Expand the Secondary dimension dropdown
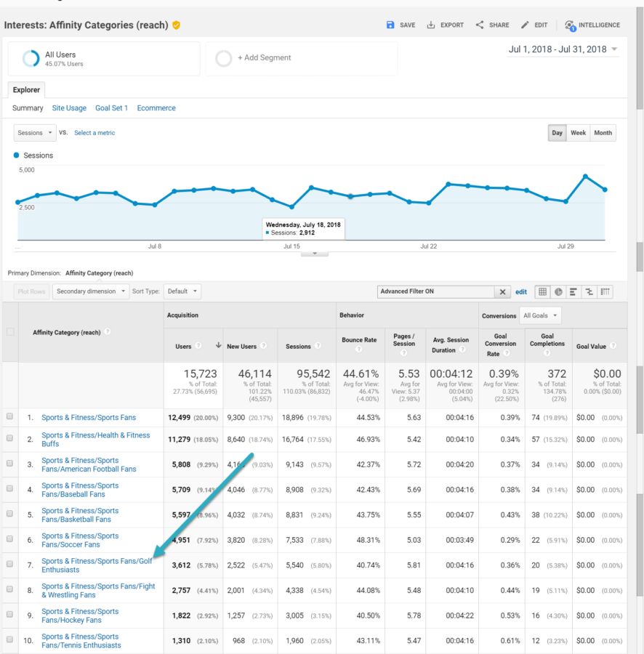 pyautogui.click(x=91, y=291)
